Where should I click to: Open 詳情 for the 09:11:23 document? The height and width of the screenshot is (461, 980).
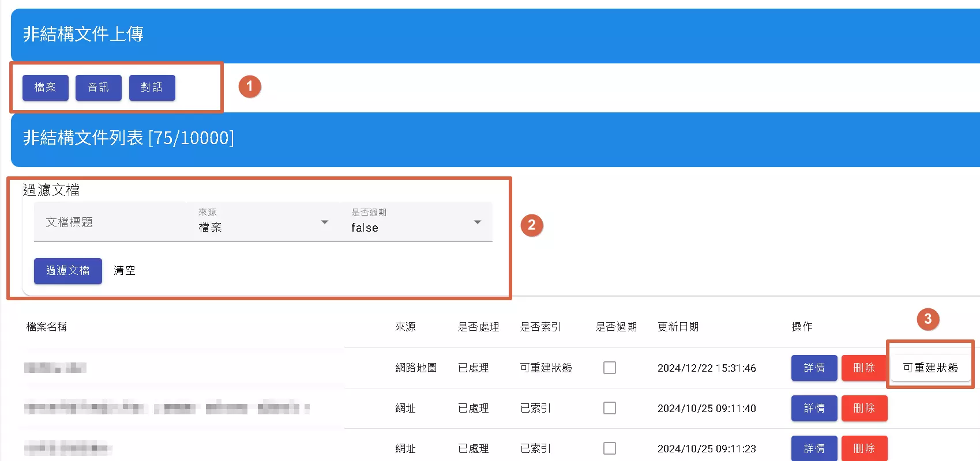(814, 448)
